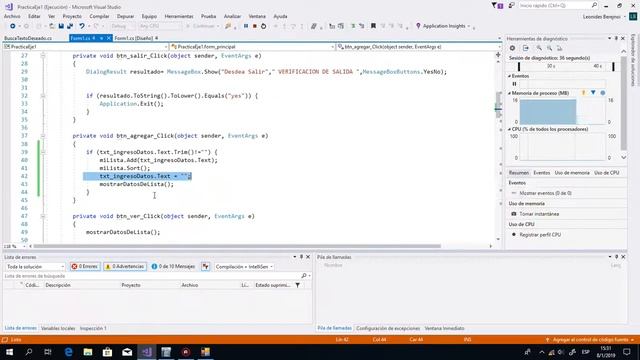Open Task View from taskbar

(x=48, y=352)
